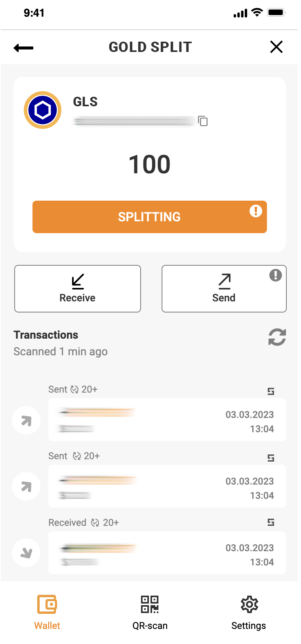Tap the second Sent transaction's split icon

pyautogui.click(x=271, y=458)
